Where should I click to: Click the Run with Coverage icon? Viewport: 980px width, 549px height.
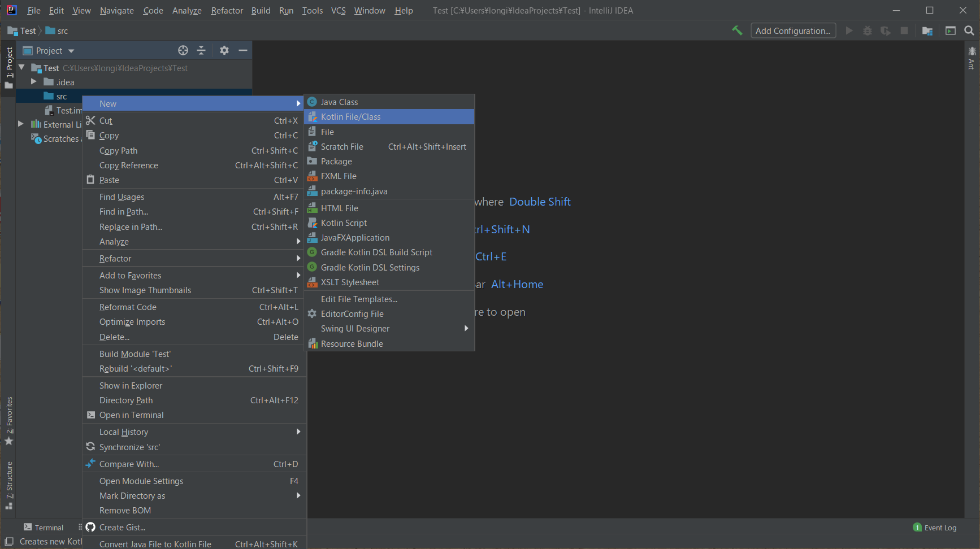(x=886, y=30)
